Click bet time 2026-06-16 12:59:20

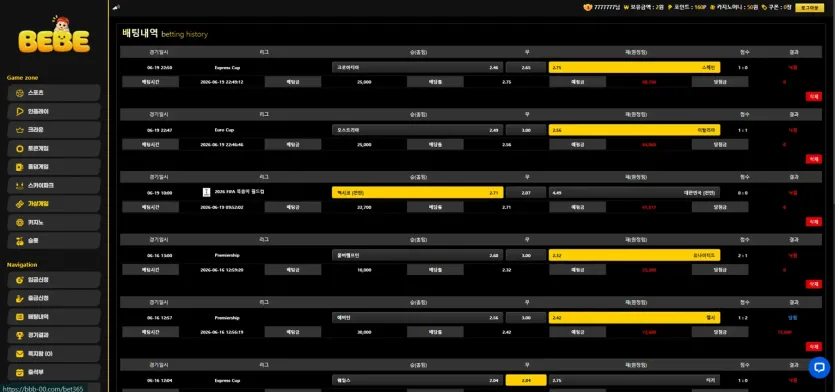tap(222, 270)
